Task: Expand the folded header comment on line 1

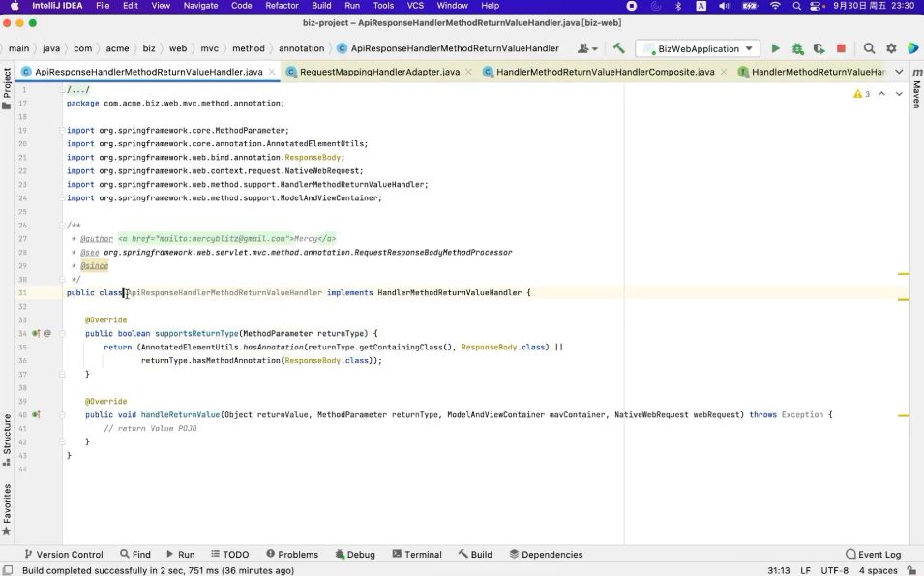Action: point(78,90)
